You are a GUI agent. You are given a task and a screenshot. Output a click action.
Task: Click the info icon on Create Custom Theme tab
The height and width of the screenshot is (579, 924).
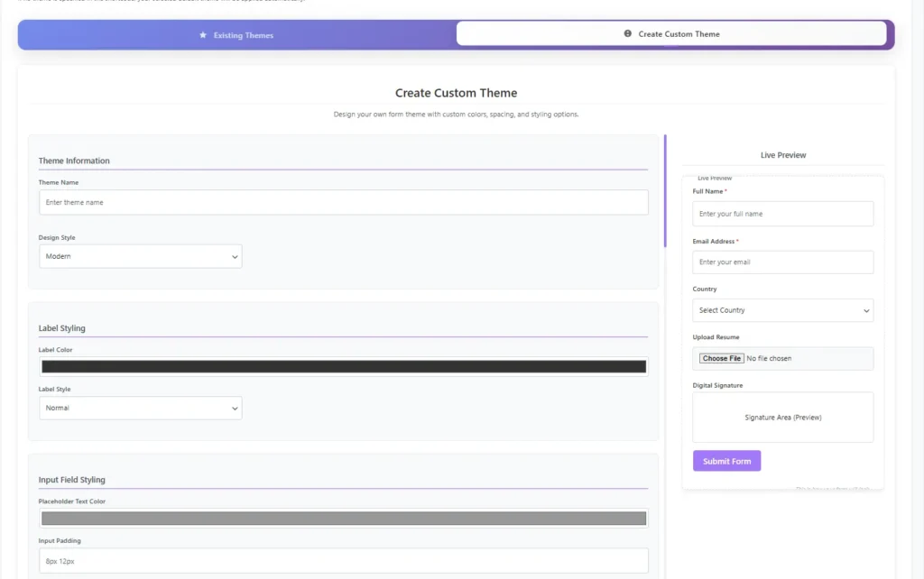pyautogui.click(x=628, y=33)
